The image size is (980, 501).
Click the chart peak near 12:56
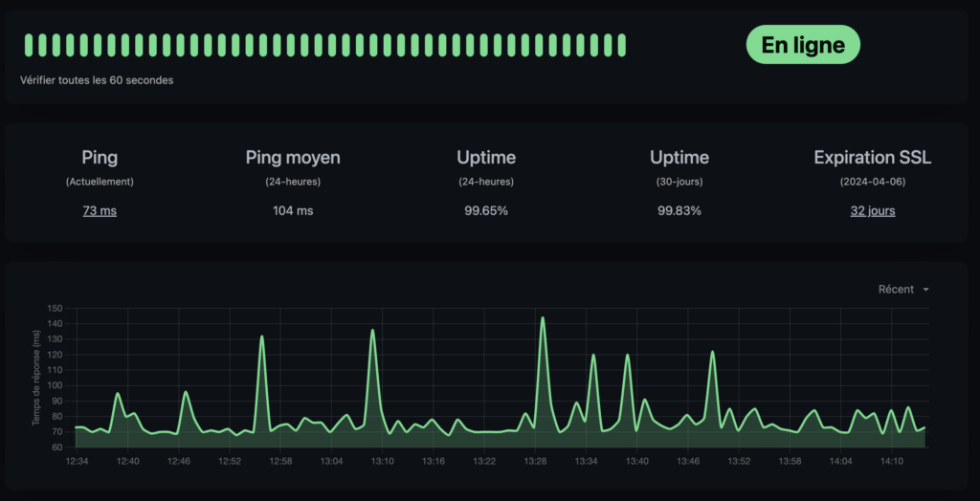(262, 337)
